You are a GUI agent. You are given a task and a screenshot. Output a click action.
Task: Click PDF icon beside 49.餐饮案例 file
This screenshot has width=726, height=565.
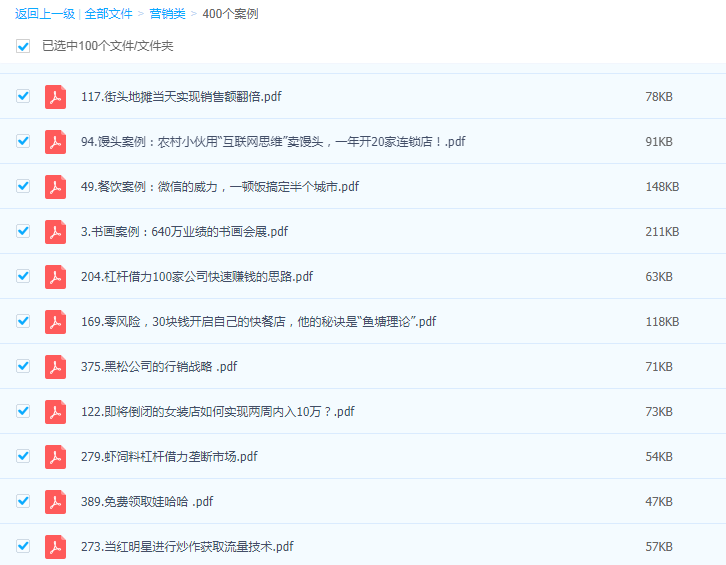click(x=55, y=187)
